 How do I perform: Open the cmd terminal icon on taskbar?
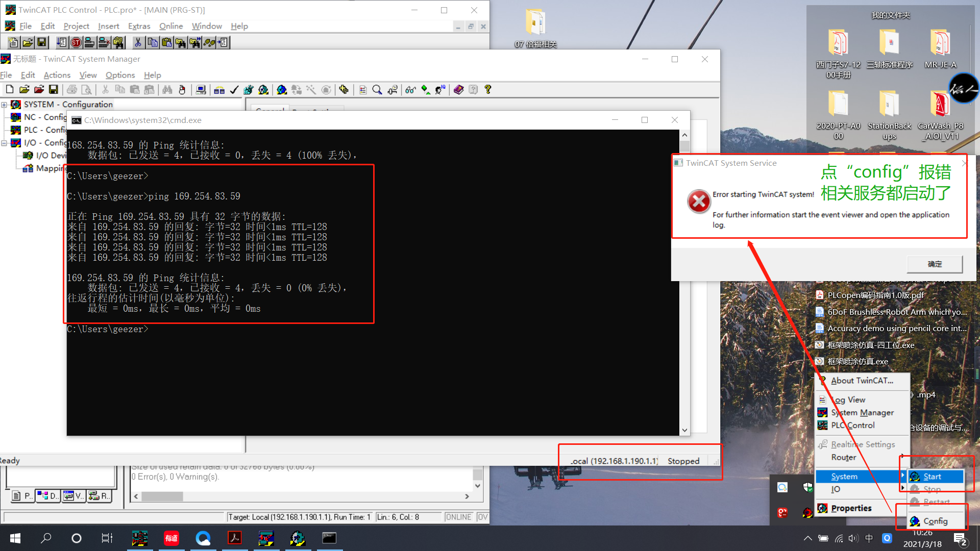coord(329,538)
